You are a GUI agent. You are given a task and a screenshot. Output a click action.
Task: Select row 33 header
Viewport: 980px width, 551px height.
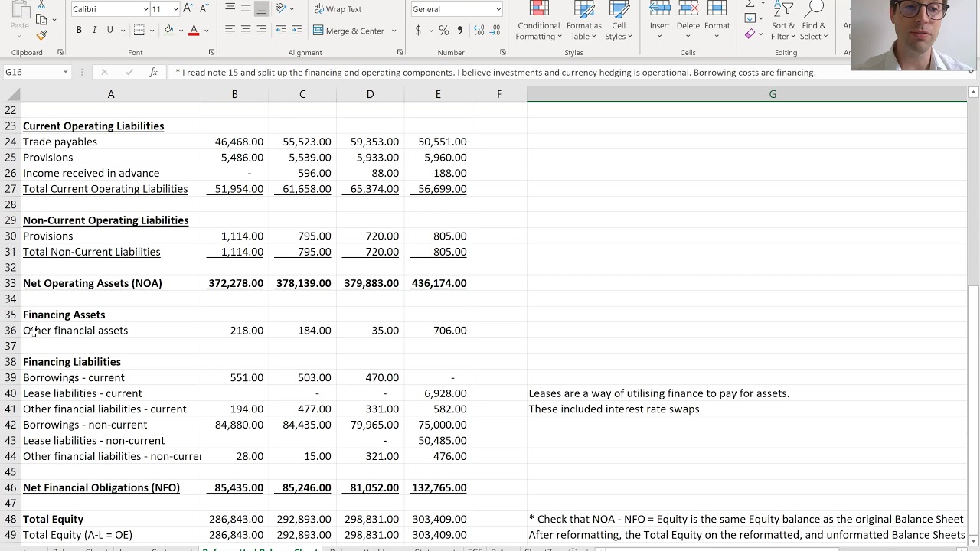tap(10, 283)
